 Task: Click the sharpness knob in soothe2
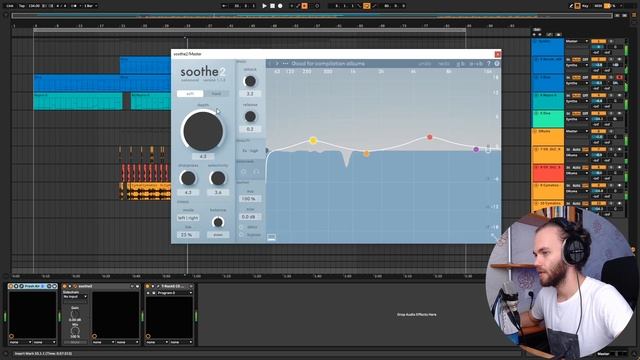click(188, 178)
